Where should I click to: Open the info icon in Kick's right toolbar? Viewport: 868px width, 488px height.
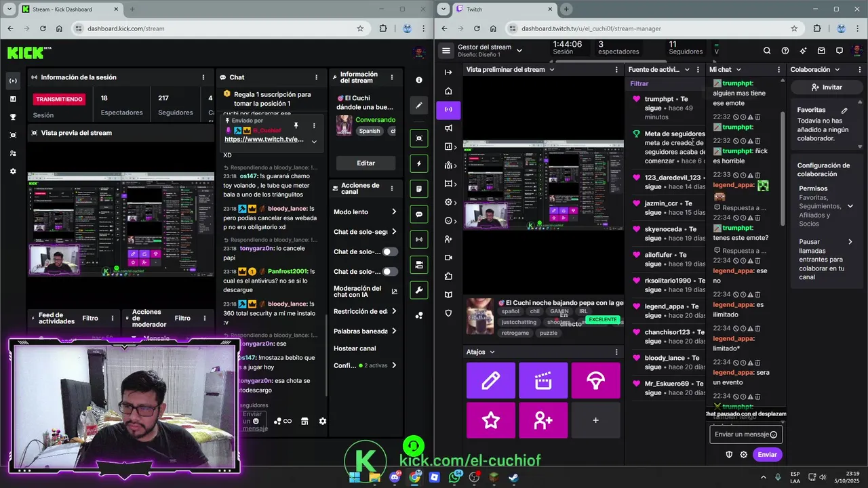[419, 80]
